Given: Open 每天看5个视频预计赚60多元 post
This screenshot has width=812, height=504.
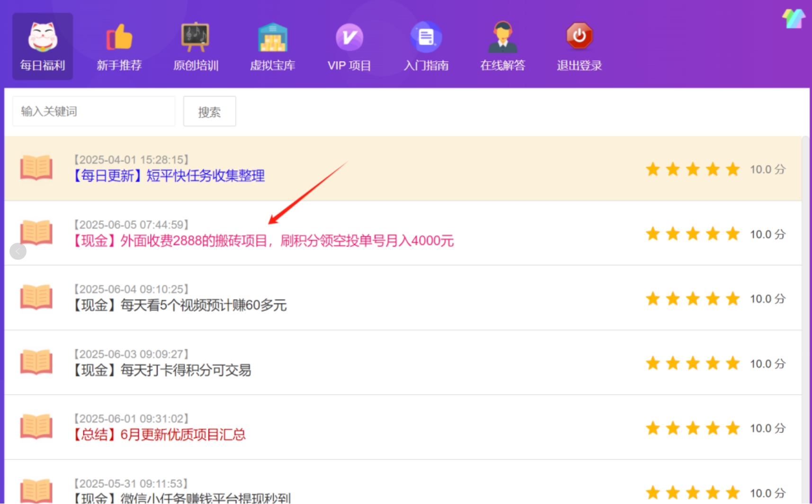Looking at the screenshot, I should pyautogui.click(x=180, y=305).
